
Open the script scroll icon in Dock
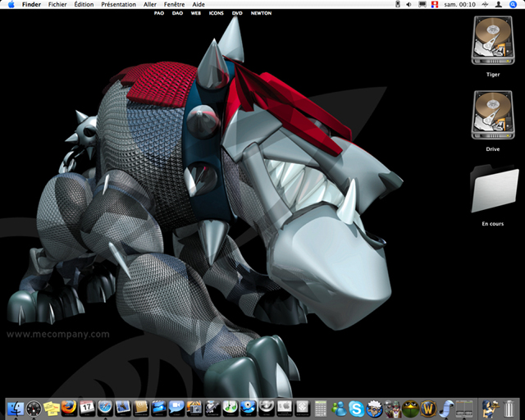(x=446, y=409)
